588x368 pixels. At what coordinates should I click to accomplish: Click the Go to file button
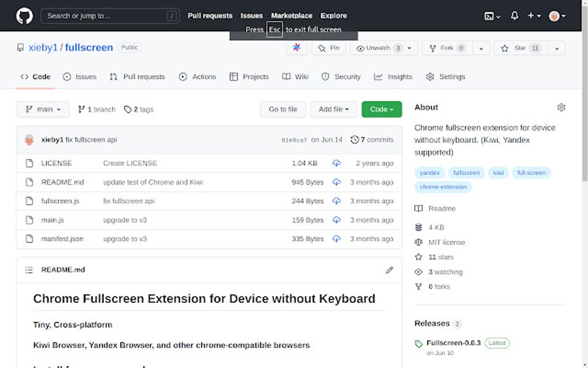(x=283, y=109)
